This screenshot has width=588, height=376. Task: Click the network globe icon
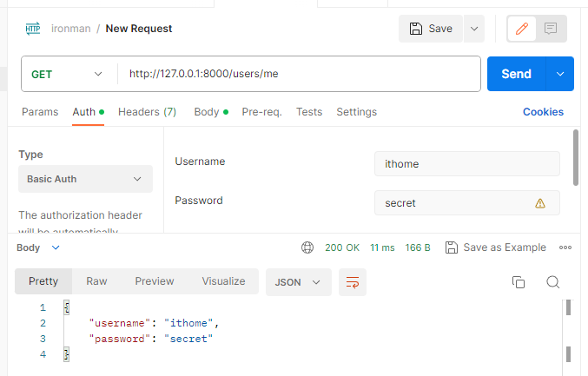[x=307, y=247]
